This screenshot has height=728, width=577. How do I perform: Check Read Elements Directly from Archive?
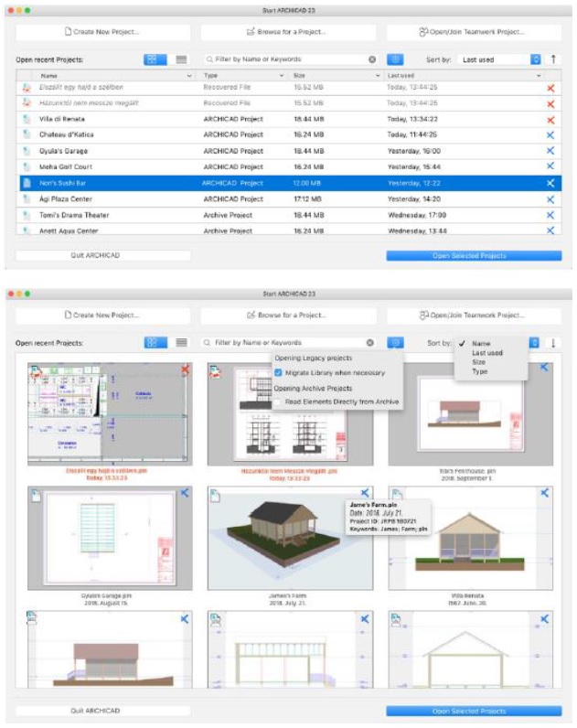tap(278, 401)
